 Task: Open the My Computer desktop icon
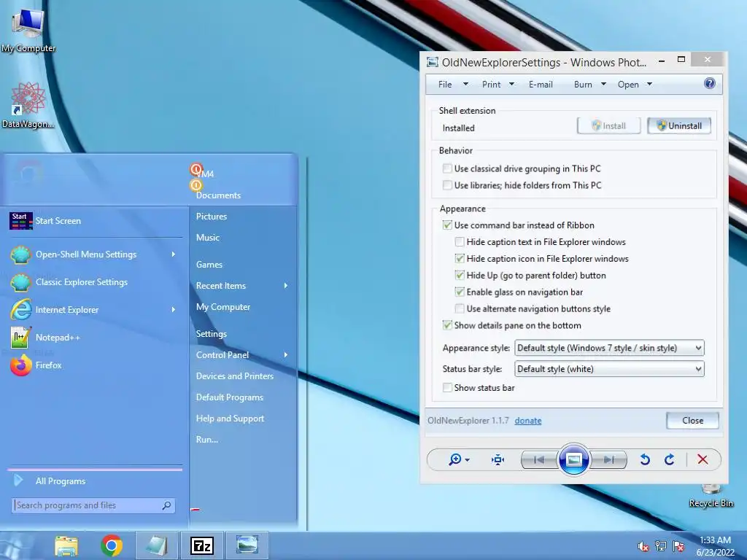(x=28, y=29)
